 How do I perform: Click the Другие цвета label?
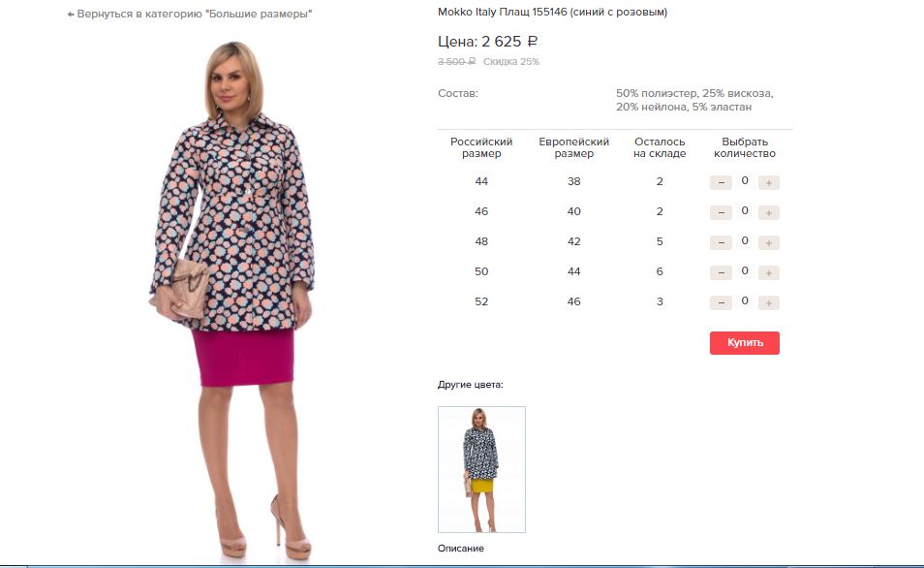click(471, 385)
